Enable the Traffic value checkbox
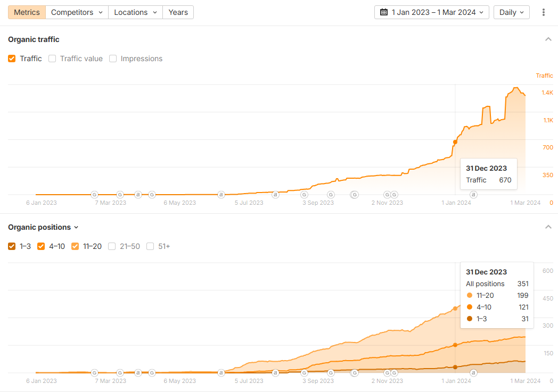The height and width of the screenshot is (392, 558). pyautogui.click(x=52, y=59)
